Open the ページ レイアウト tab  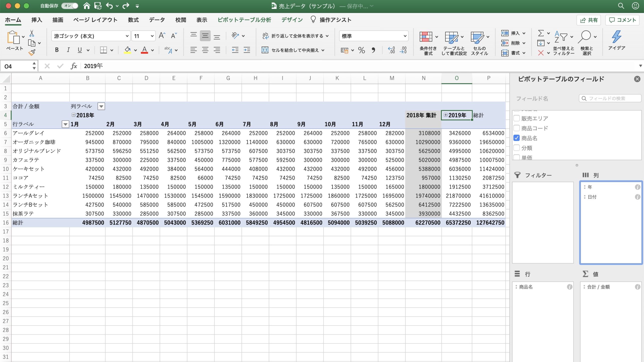(x=95, y=20)
